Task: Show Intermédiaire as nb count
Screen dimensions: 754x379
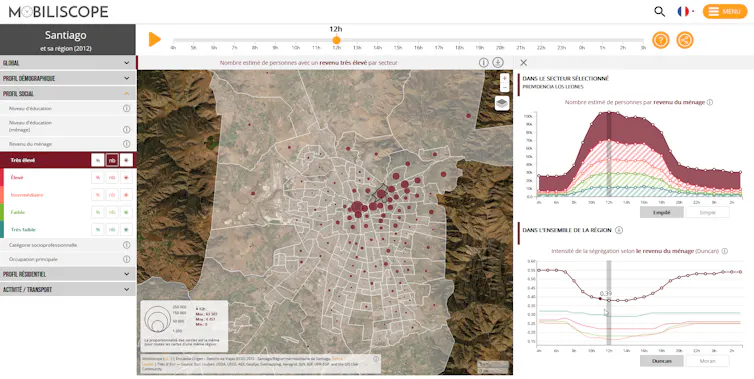Action: coord(112,195)
